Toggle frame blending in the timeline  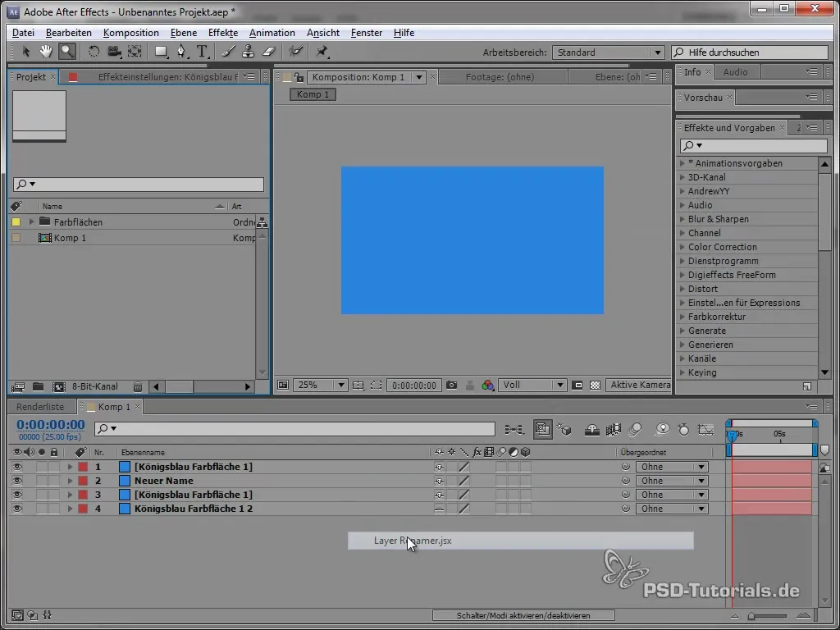(614, 429)
